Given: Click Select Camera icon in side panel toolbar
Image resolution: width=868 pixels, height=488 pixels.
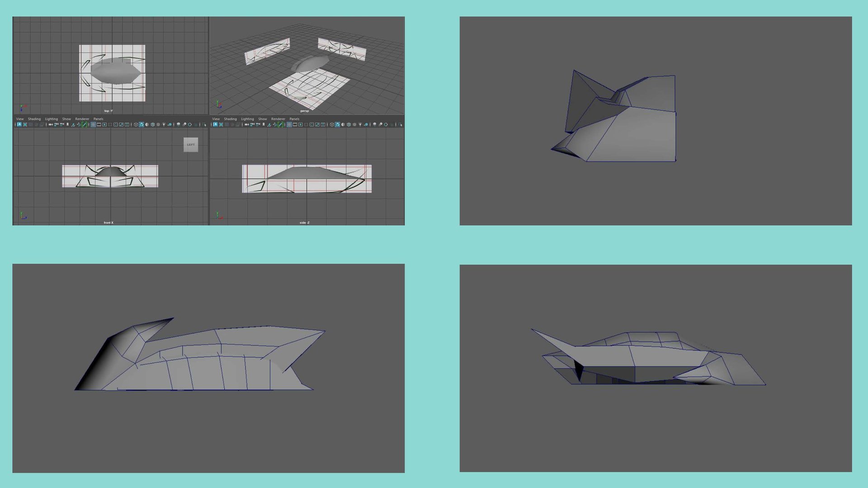Looking at the screenshot, I should (247, 125).
